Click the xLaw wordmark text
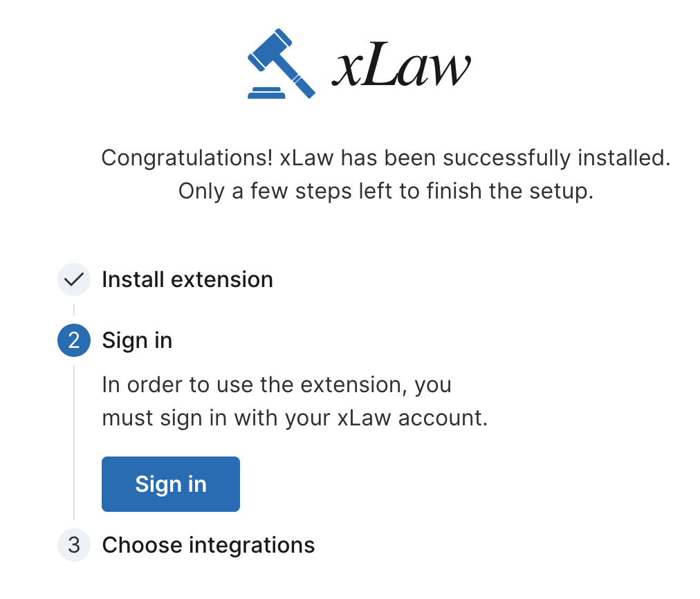Viewport: 700px width, 599px height. [400, 66]
